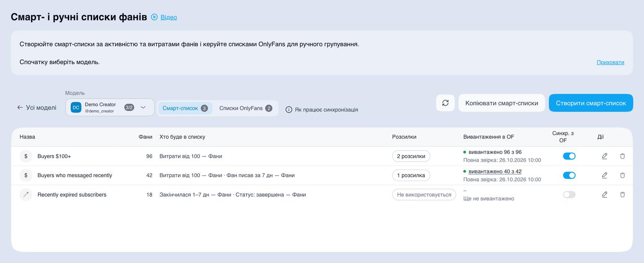Click the dollar icon of Buyers $100+
This screenshot has height=263, width=644.
(x=26, y=156)
